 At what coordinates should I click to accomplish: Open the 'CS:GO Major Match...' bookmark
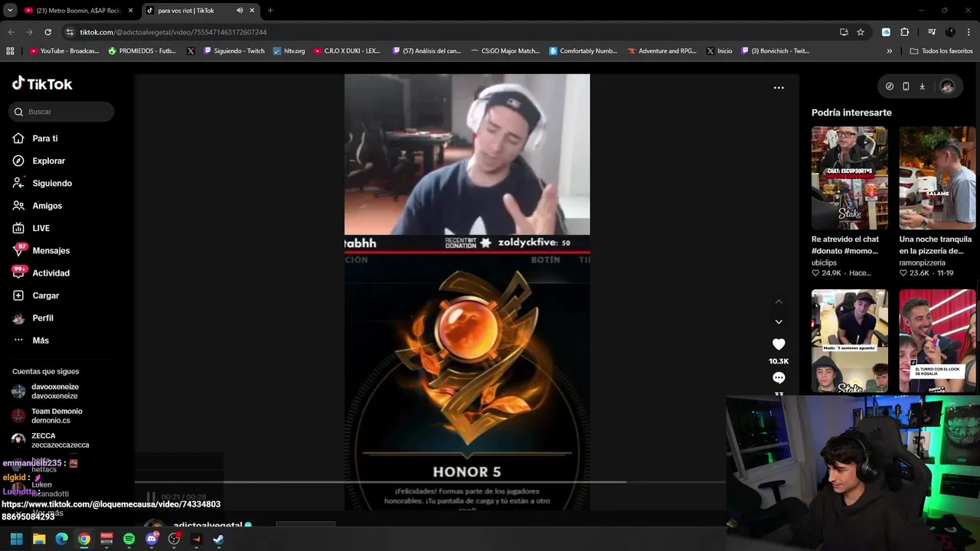pos(505,51)
